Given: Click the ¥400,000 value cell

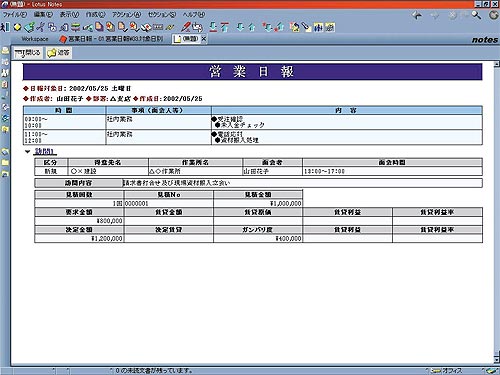Looking at the screenshot, I should point(258,238).
